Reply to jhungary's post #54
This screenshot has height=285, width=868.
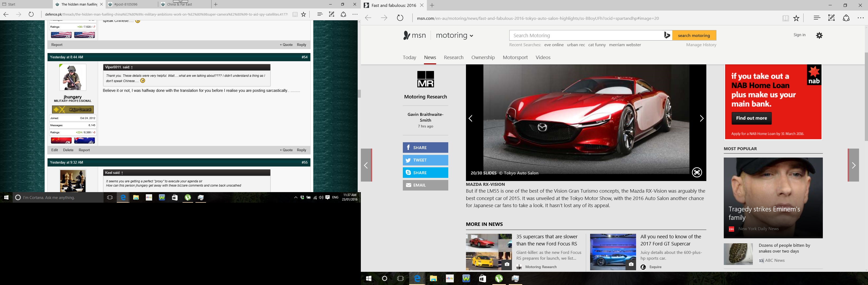point(301,150)
